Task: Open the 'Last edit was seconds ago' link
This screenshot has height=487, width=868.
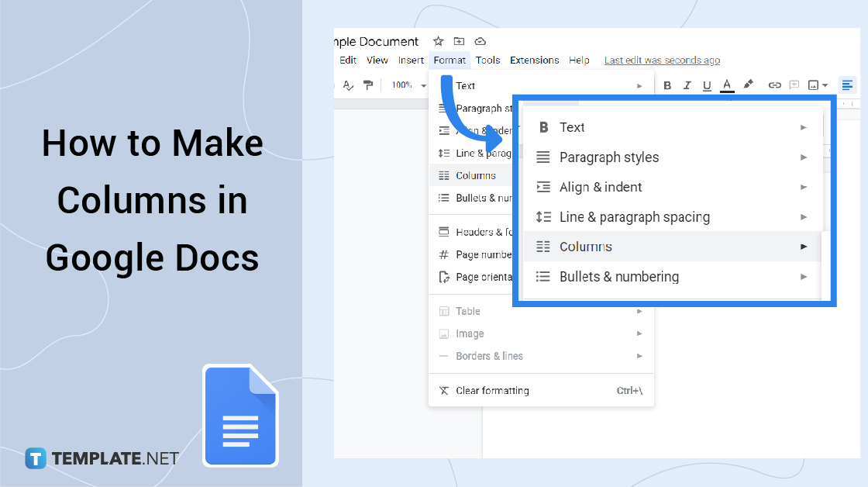Action: pos(662,60)
